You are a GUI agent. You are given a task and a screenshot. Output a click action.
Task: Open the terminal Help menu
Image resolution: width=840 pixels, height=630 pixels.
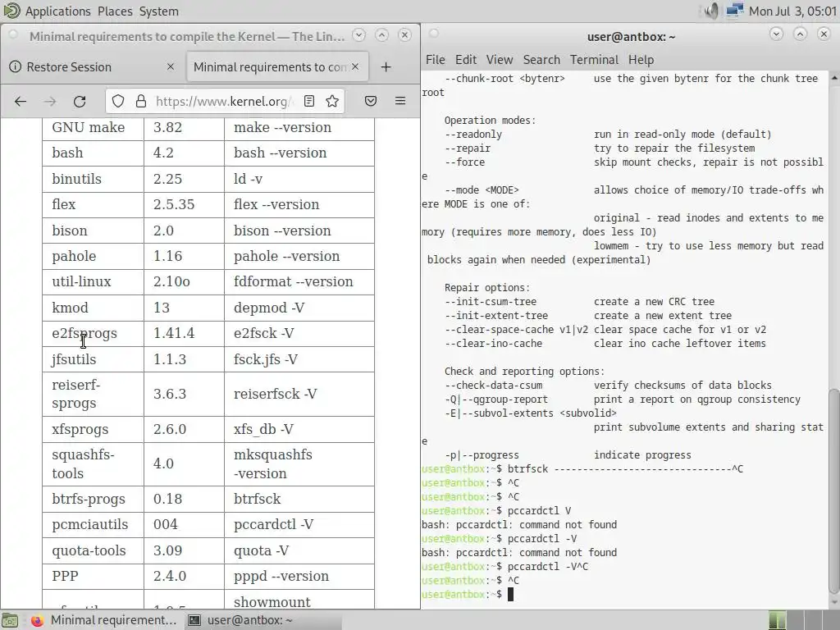pyautogui.click(x=641, y=60)
